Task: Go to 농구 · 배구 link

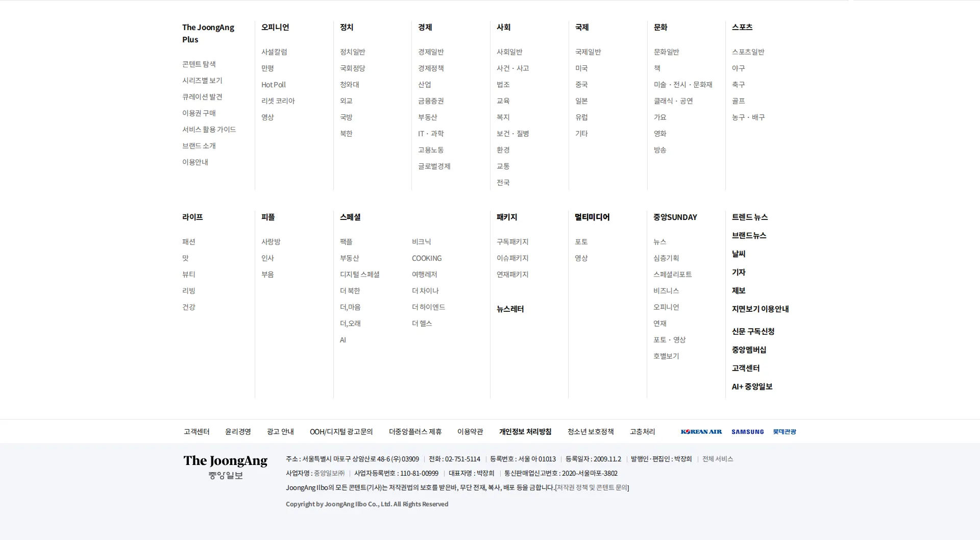Action: tap(748, 117)
